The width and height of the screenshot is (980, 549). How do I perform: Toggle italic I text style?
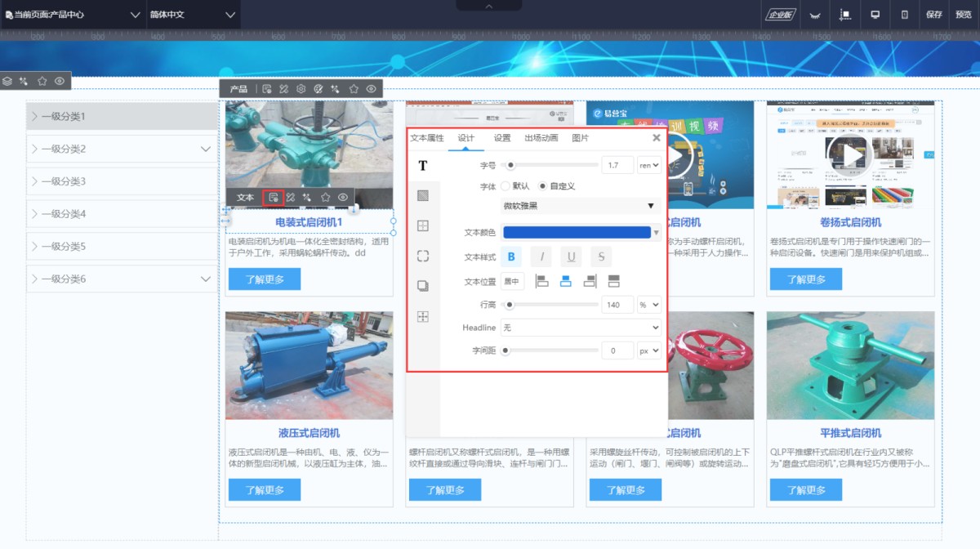point(541,257)
